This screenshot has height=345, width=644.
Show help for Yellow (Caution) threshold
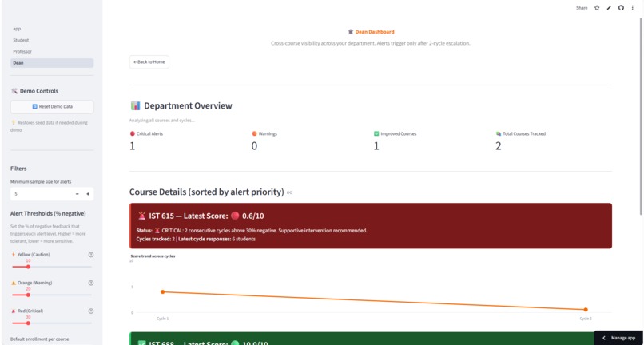pos(91,255)
